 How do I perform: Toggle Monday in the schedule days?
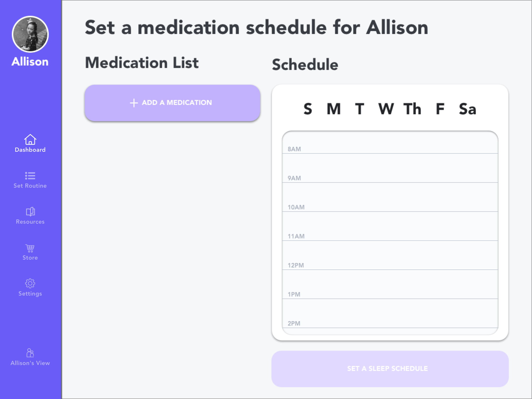334,109
